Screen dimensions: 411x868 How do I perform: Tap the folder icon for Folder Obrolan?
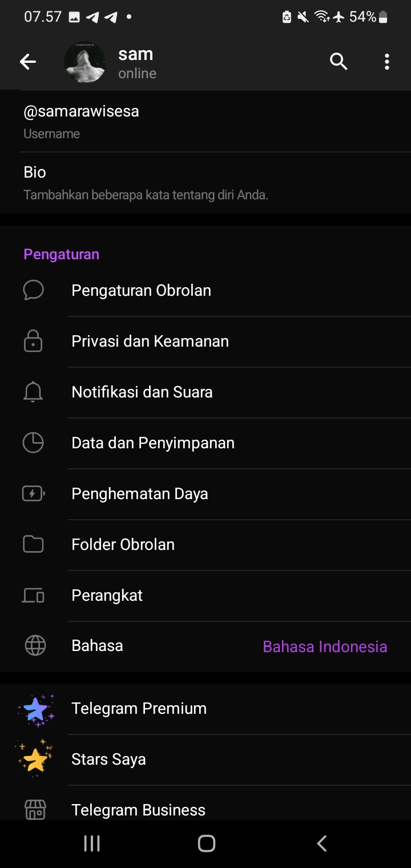(x=33, y=544)
